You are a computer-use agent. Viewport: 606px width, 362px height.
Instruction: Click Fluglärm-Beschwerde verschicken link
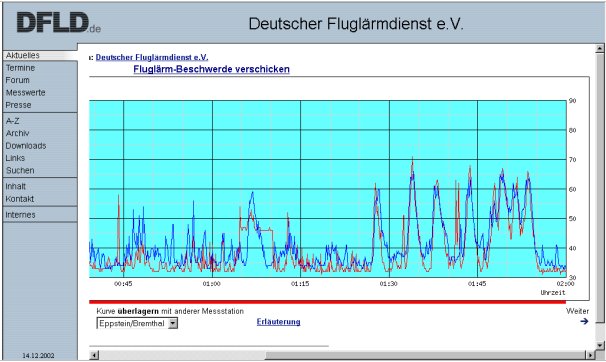point(211,69)
